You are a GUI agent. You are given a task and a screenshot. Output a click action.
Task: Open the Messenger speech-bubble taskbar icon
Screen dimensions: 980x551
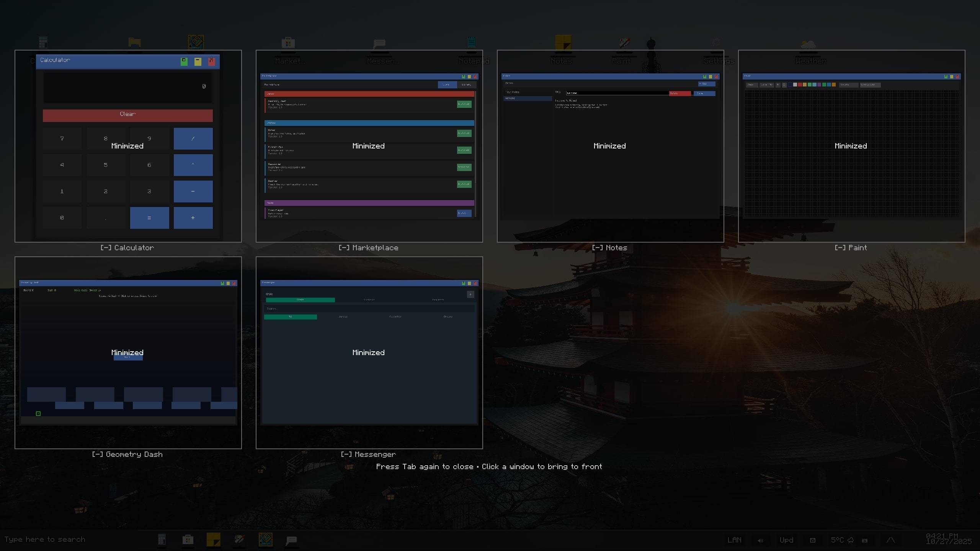pos(291,540)
